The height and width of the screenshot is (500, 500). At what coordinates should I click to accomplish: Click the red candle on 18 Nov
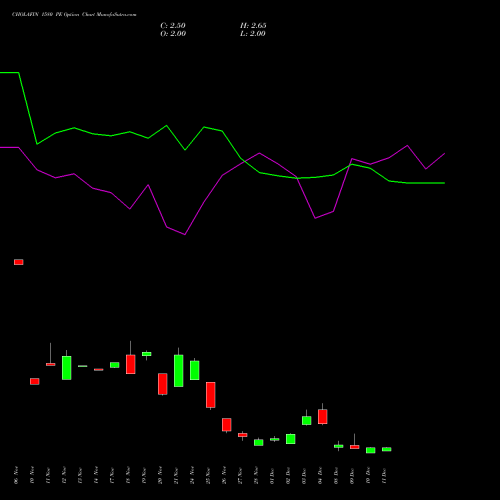131,364
